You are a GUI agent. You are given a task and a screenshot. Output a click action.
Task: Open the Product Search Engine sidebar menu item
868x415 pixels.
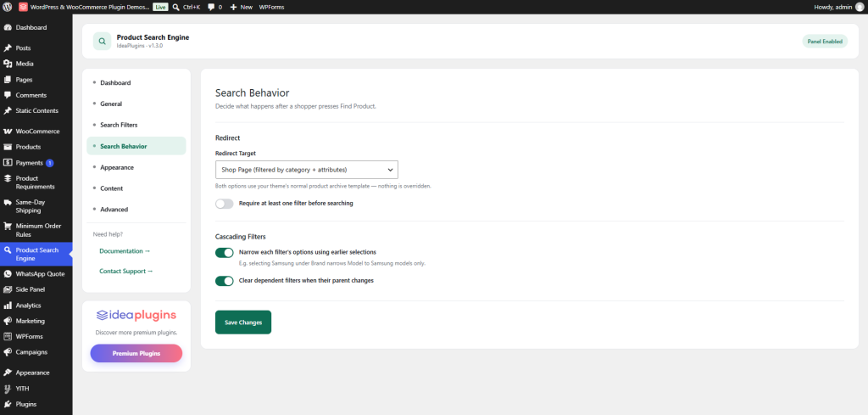pos(36,255)
